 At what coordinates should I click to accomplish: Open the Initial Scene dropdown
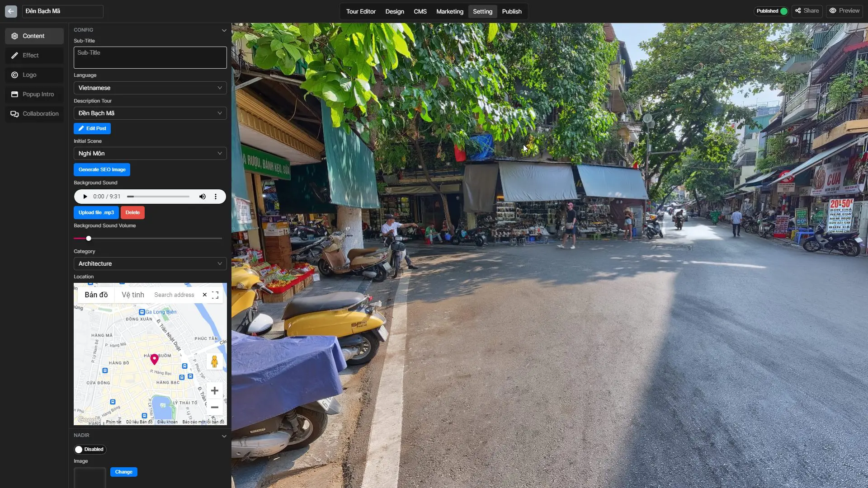(x=150, y=153)
